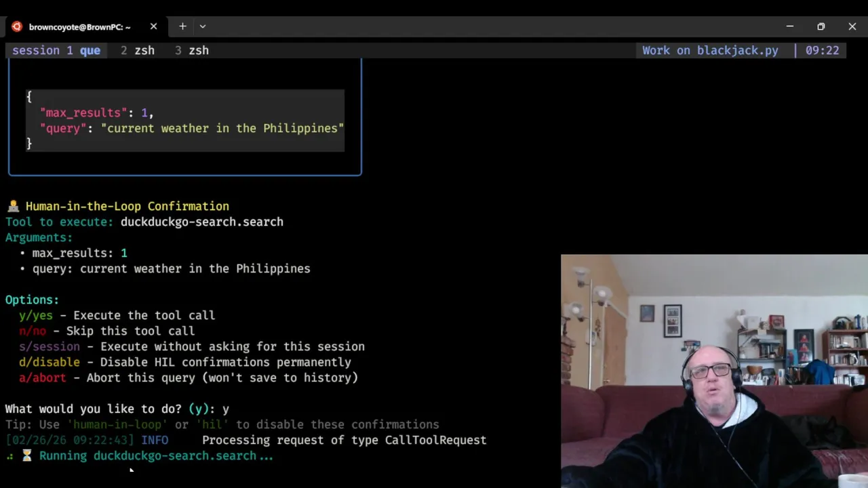Click the INFO log level label
868x488 pixels.
point(155,440)
